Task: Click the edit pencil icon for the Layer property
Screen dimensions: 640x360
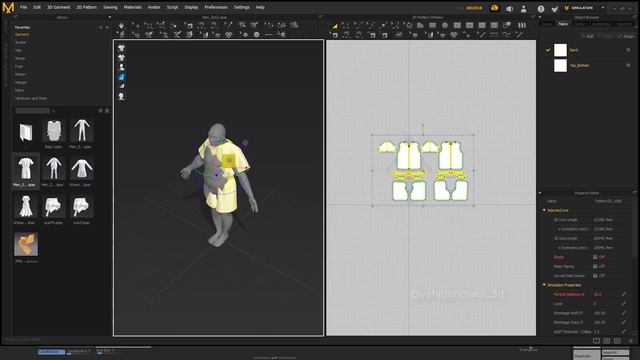Action: tap(624, 304)
